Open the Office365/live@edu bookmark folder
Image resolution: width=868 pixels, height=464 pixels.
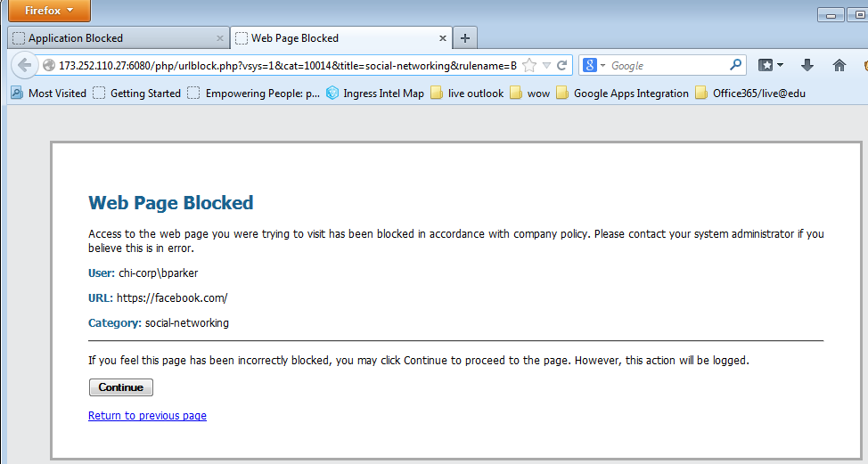750,93
